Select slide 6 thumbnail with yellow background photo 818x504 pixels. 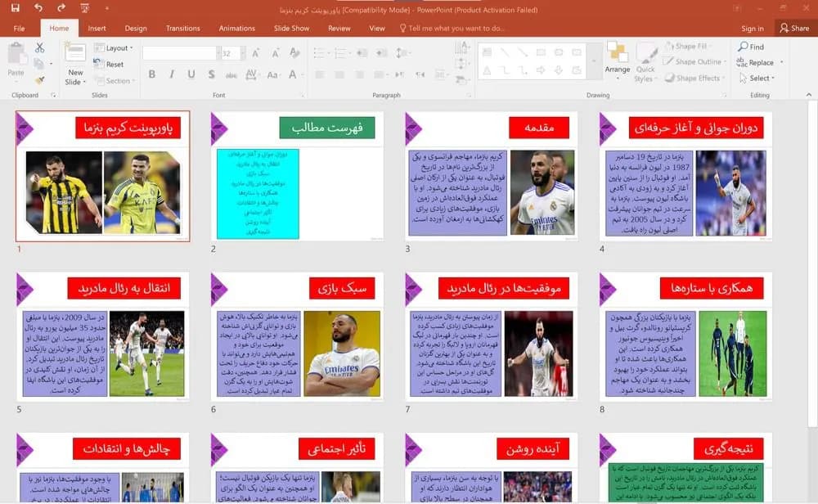pyautogui.click(x=298, y=336)
